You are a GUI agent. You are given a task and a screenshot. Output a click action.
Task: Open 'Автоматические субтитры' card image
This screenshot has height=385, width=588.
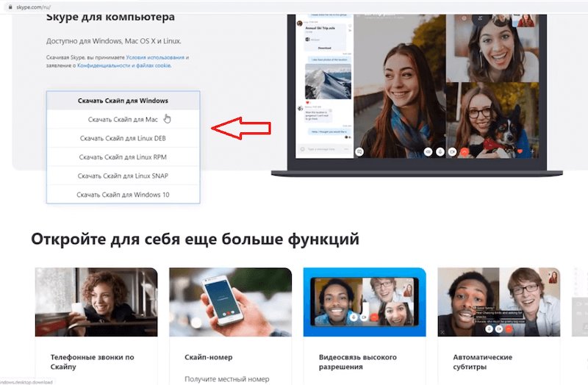(499, 302)
